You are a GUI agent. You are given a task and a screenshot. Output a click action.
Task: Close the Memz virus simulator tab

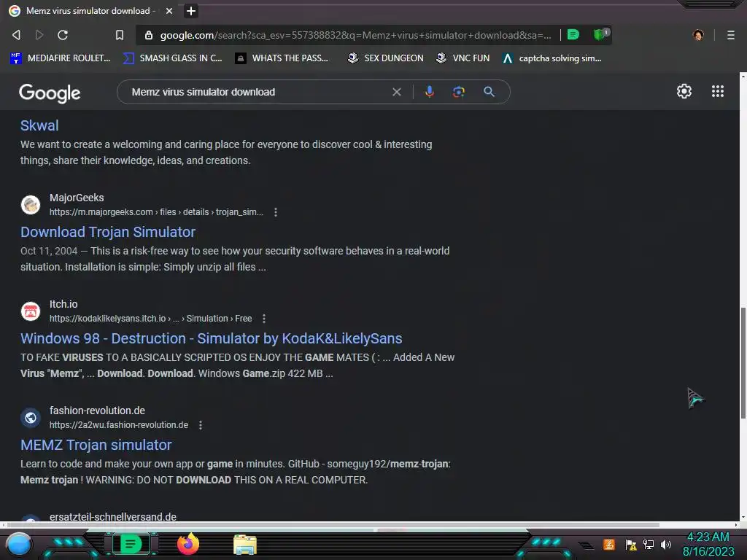tap(169, 10)
